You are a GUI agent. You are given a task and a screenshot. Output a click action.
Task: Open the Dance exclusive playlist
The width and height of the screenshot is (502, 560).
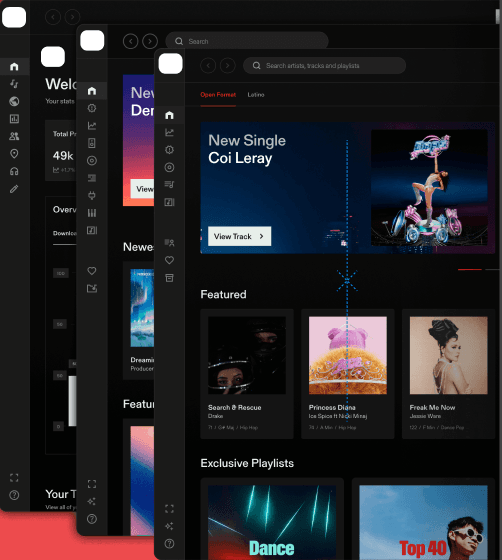tap(272, 519)
